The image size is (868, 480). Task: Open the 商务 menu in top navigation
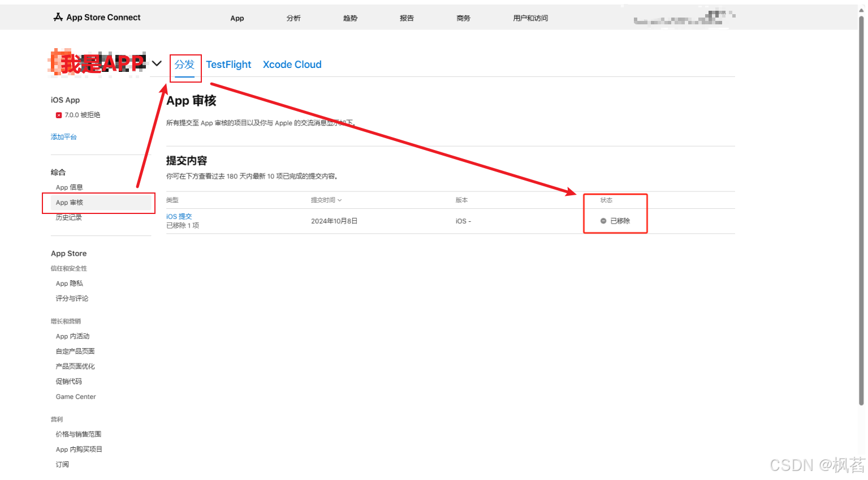[463, 18]
